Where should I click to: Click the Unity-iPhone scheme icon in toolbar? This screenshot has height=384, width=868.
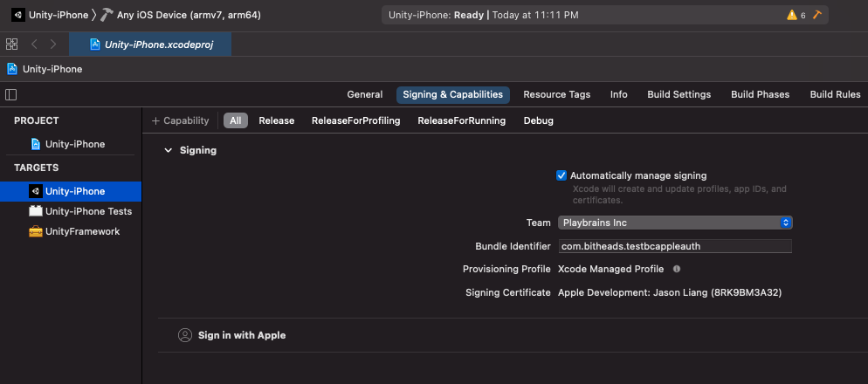(x=18, y=15)
